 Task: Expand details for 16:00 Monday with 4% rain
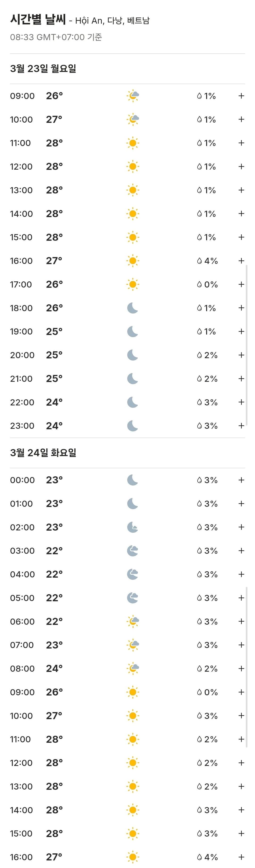241,261
